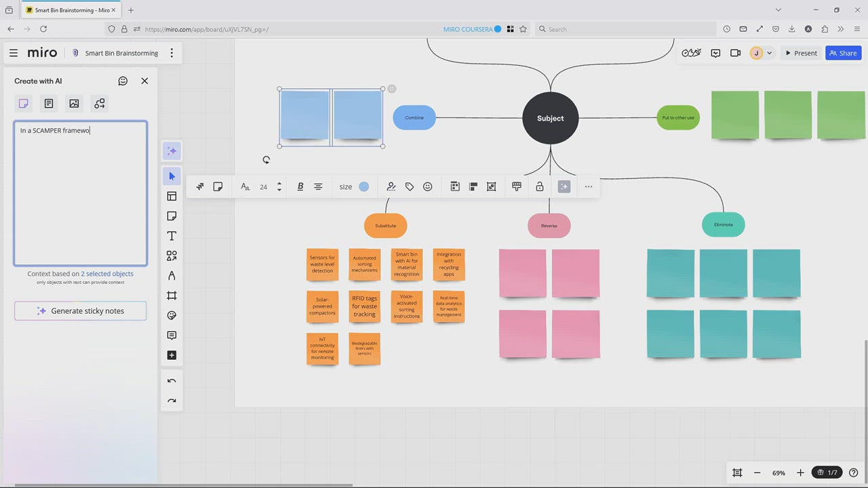Image resolution: width=868 pixels, height=488 pixels.
Task: Select the Pen drawing tool
Action: pos(172,276)
